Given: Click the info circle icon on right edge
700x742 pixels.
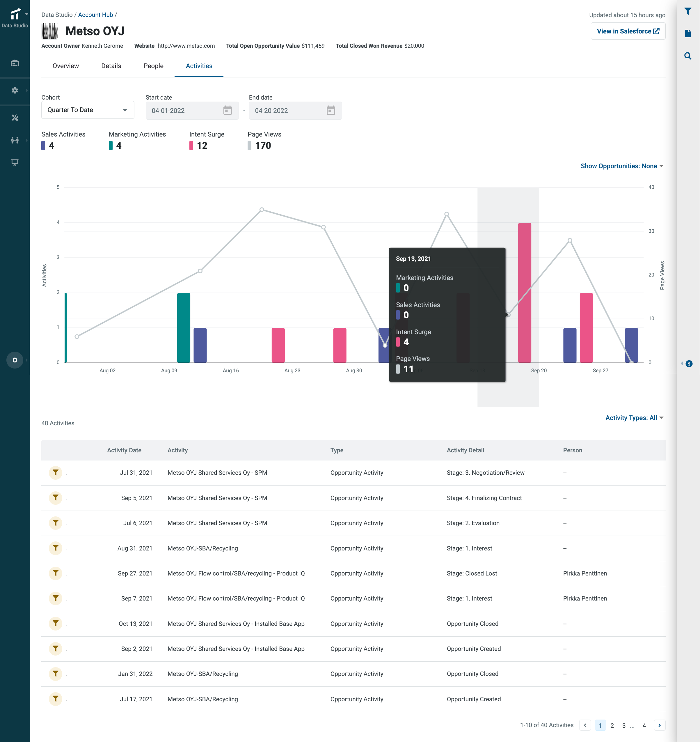Looking at the screenshot, I should 689,364.
